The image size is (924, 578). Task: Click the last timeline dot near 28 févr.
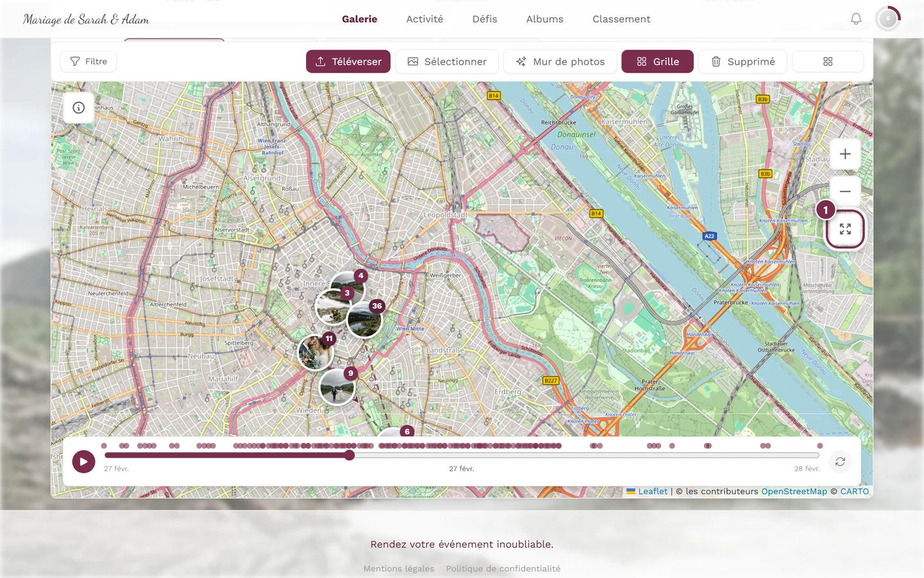(x=819, y=446)
